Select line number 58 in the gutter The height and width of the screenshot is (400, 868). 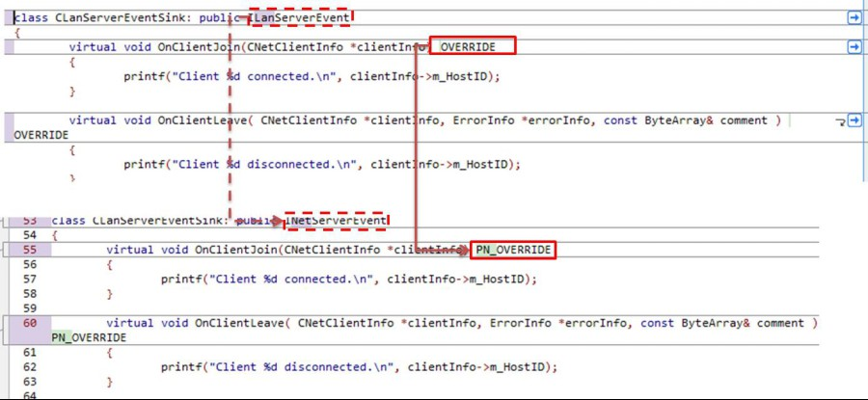30,294
